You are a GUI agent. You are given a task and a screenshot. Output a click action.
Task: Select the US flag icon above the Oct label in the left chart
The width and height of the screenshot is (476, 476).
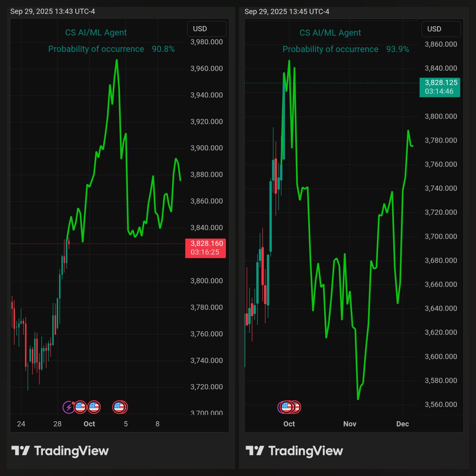point(94,407)
